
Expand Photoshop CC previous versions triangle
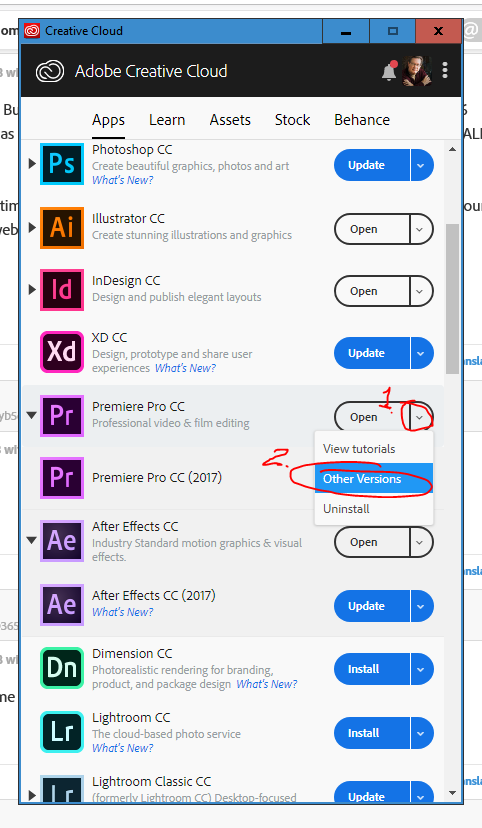point(32,164)
